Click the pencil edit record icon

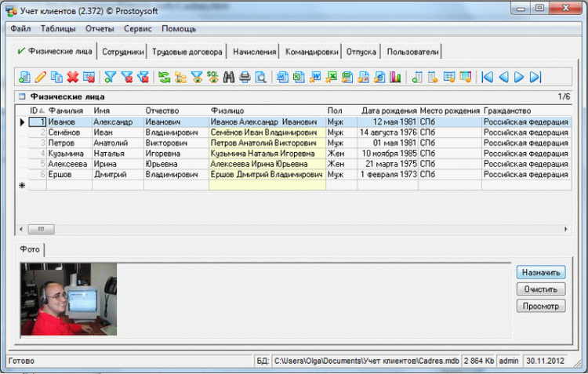(41, 77)
